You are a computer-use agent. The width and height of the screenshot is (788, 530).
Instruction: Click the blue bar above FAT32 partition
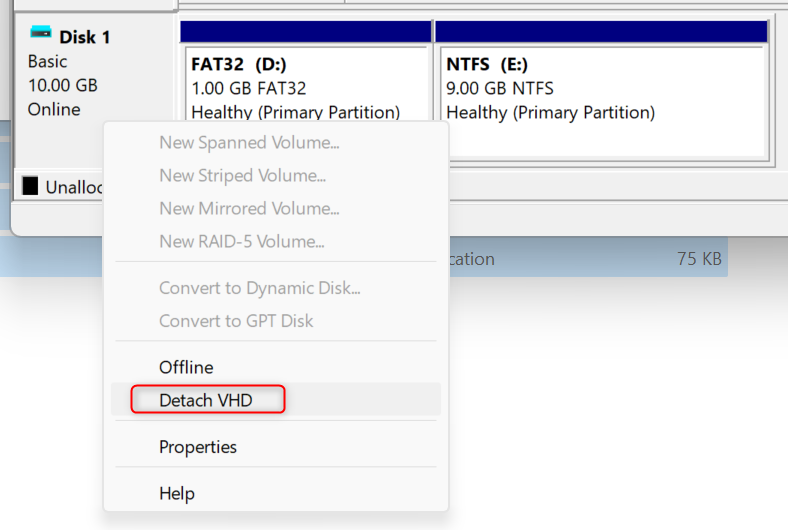pyautogui.click(x=305, y=31)
